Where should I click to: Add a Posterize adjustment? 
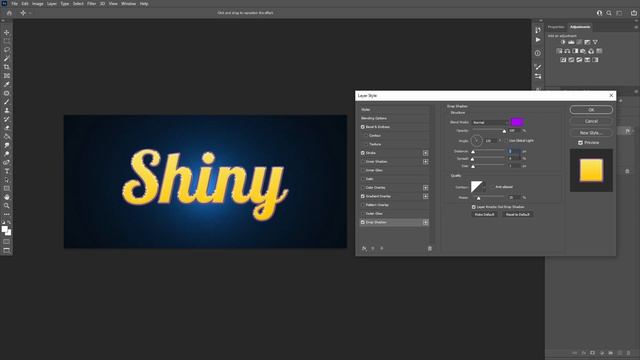coord(571,60)
